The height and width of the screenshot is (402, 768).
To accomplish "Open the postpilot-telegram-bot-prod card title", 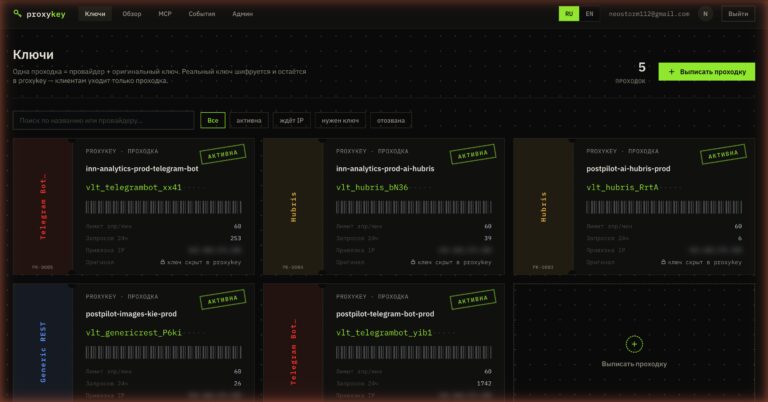I will point(385,314).
